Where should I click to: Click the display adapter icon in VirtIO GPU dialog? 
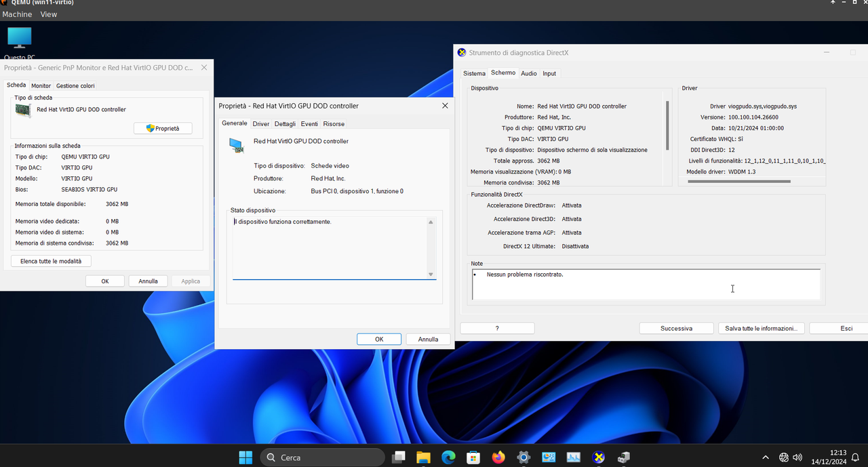click(237, 145)
